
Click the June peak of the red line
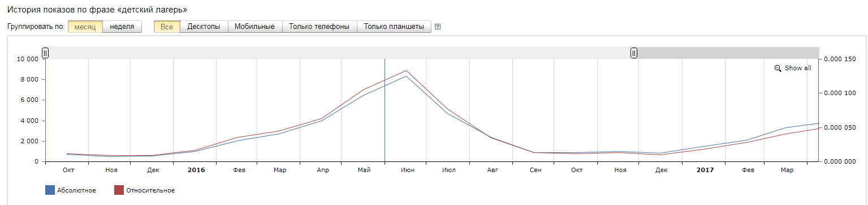pos(406,71)
